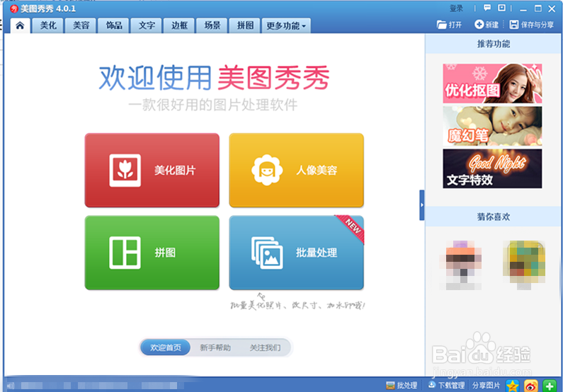This screenshot has width=563, height=392.
Task: Click the skin/menu box icon in title bar
Action: pos(501,8)
